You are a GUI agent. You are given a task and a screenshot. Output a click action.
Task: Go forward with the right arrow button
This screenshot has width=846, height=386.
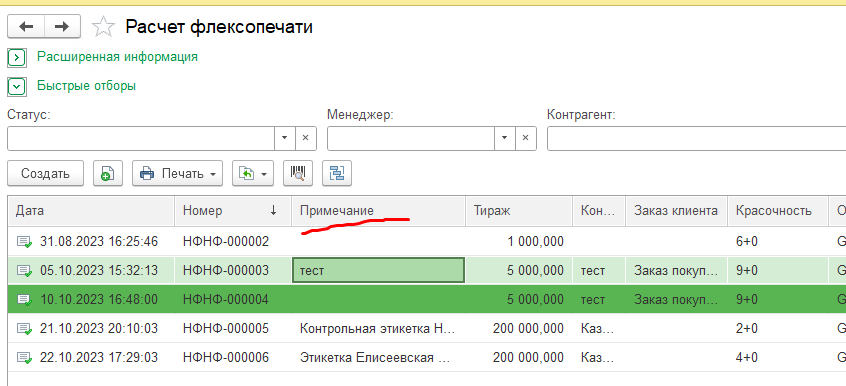pos(62,26)
